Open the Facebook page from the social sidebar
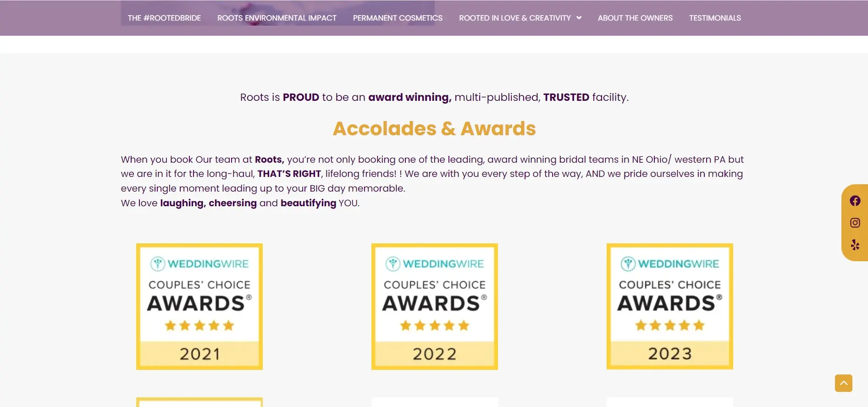 click(855, 201)
